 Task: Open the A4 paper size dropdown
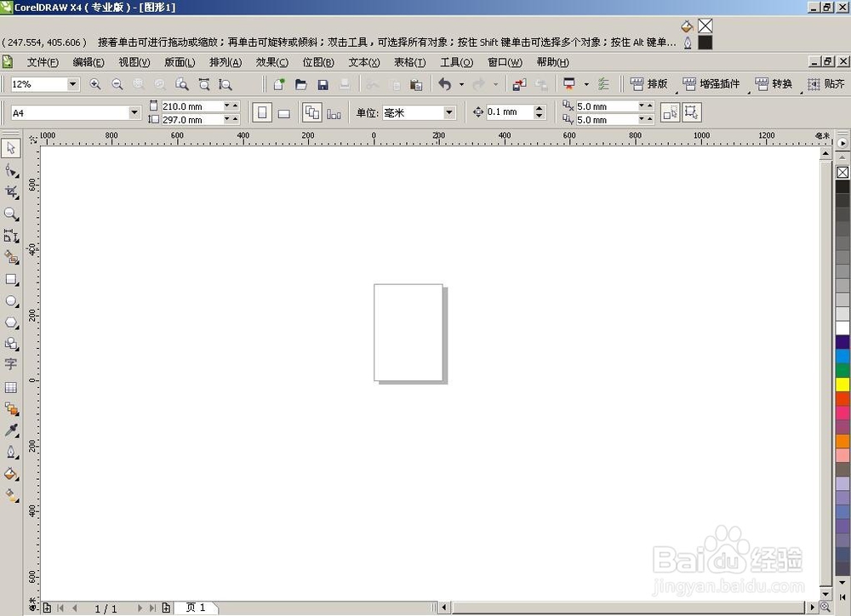(x=134, y=113)
